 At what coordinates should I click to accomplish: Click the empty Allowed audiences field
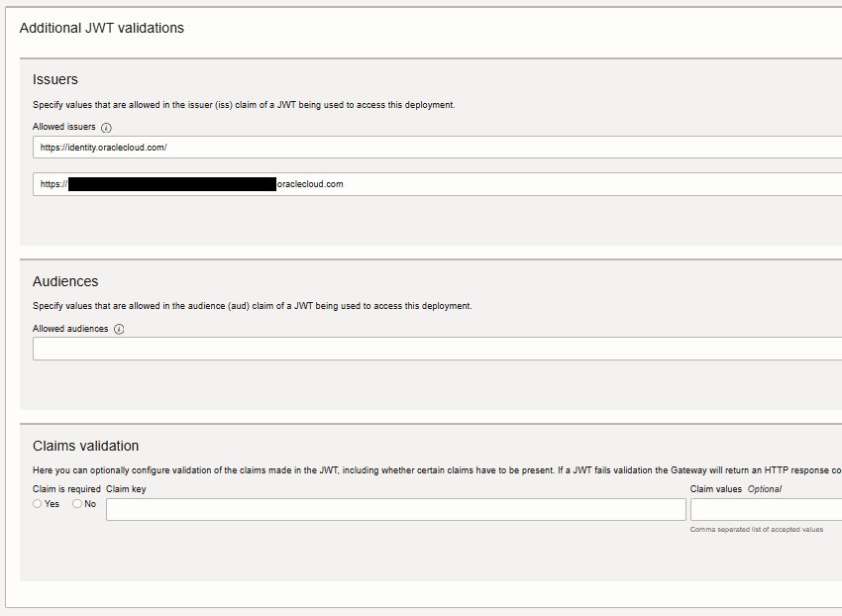click(297, 348)
